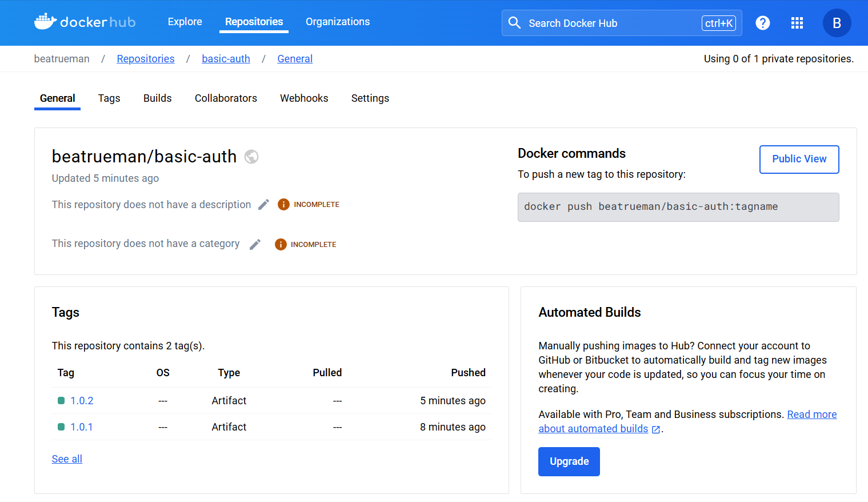This screenshot has height=502, width=868.
Task: Click the globe public visibility icon
Action: [x=251, y=157]
